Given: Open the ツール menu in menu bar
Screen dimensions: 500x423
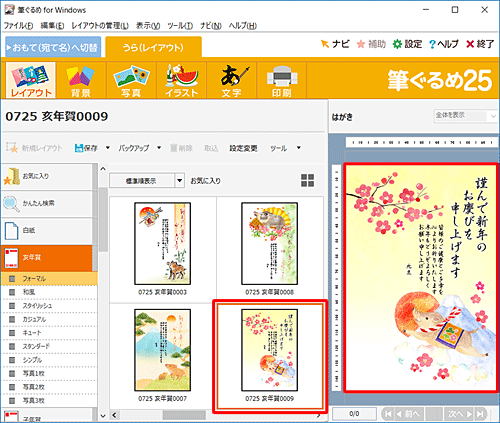Looking at the screenshot, I should pyautogui.click(x=180, y=26).
